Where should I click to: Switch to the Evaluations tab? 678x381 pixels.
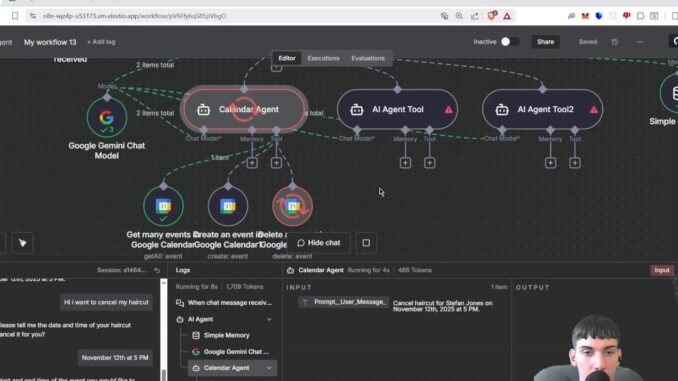pyautogui.click(x=368, y=58)
